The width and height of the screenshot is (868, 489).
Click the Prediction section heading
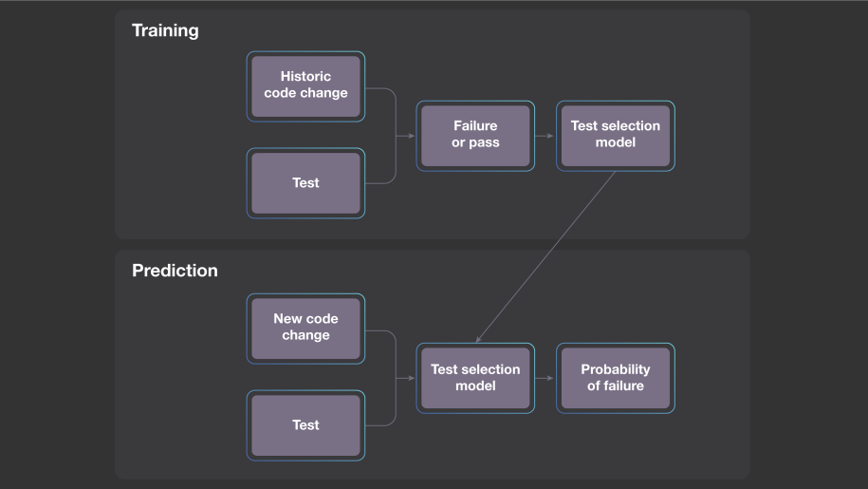[x=175, y=271]
